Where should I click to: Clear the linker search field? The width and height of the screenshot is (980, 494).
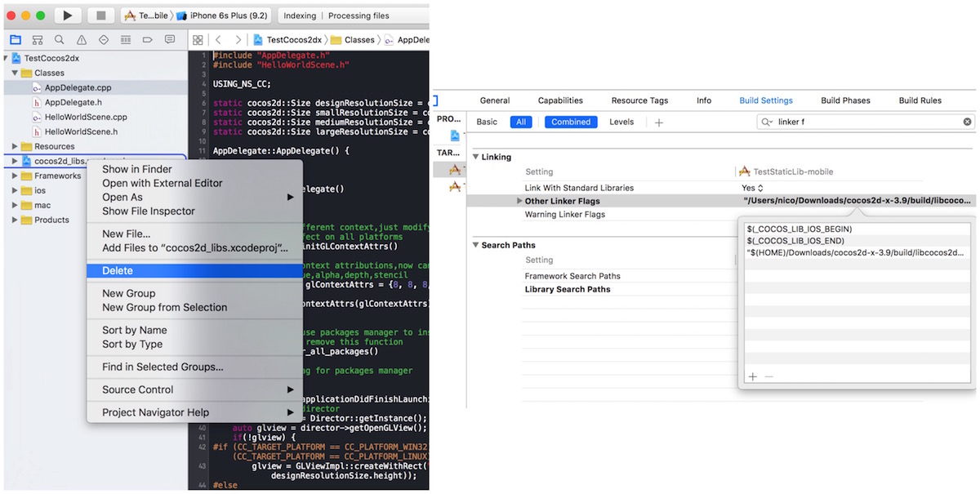tap(967, 122)
